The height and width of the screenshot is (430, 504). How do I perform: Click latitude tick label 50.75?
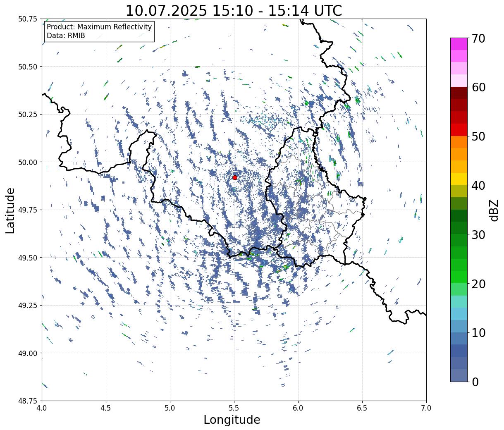coord(28,19)
